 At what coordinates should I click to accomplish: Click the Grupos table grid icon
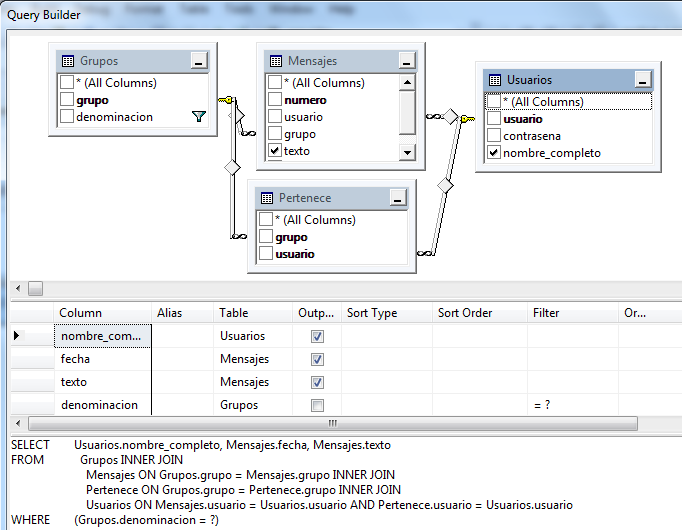tap(68, 61)
